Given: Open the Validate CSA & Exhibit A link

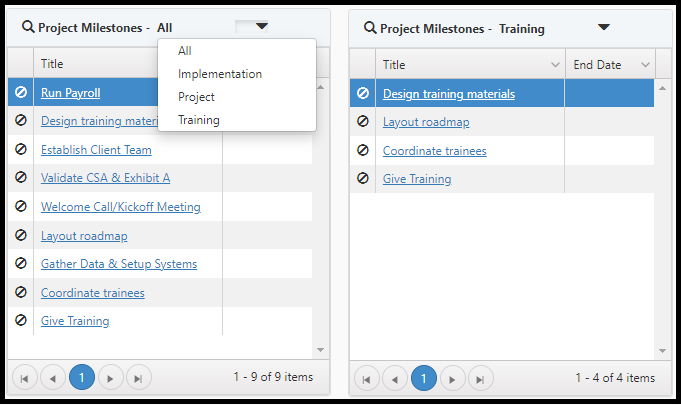Looking at the screenshot, I should click(106, 178).
